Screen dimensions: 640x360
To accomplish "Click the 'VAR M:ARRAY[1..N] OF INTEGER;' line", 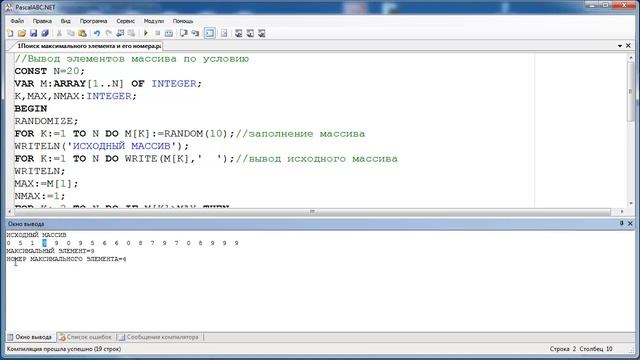I will coord(108,84).
